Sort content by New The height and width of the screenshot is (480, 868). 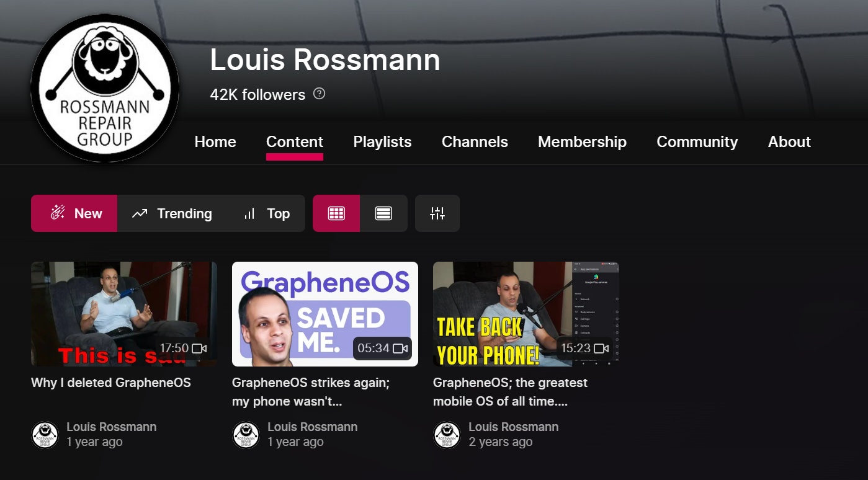(74, 213)
